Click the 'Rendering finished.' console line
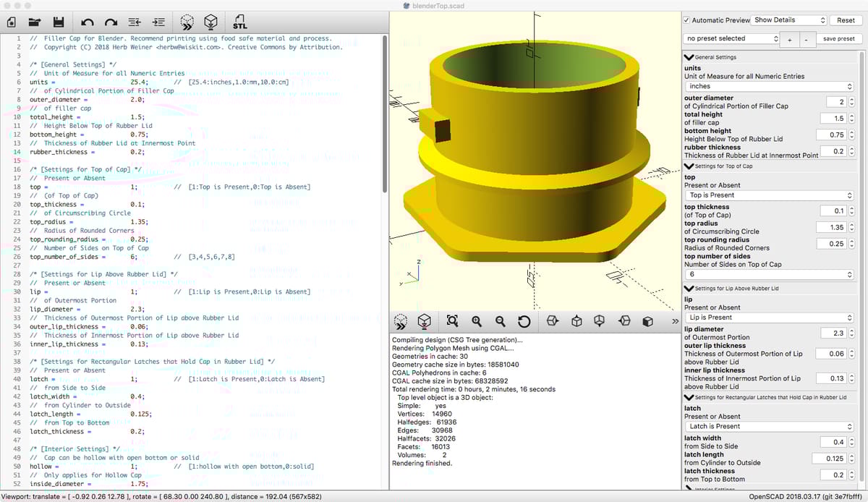The image size is (868, 502). [422, 463]
